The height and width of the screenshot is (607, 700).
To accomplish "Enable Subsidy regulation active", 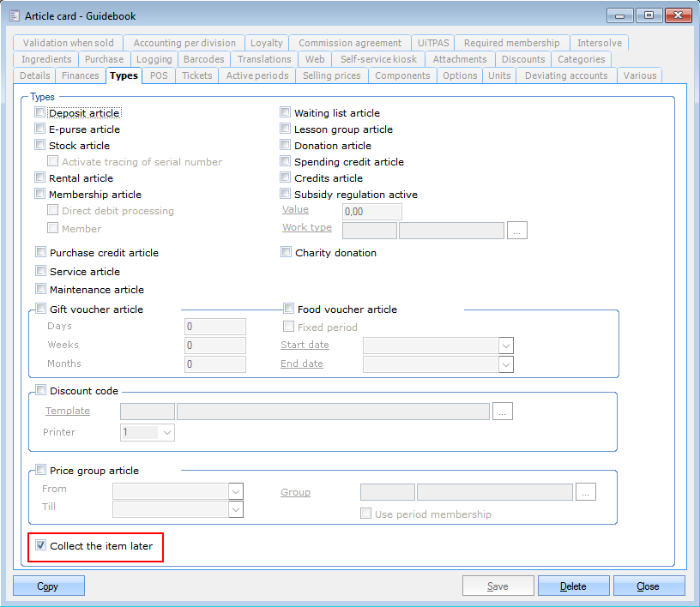I will point(287,194).
